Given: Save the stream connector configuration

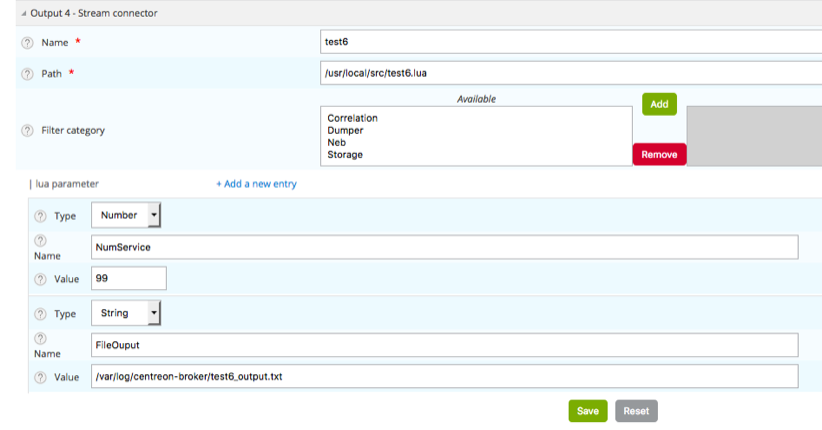Looking at the screenshot, I should (588, 411).
